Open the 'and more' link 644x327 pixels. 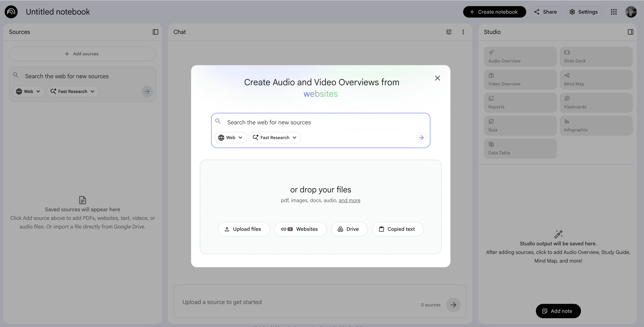point(349,200)
